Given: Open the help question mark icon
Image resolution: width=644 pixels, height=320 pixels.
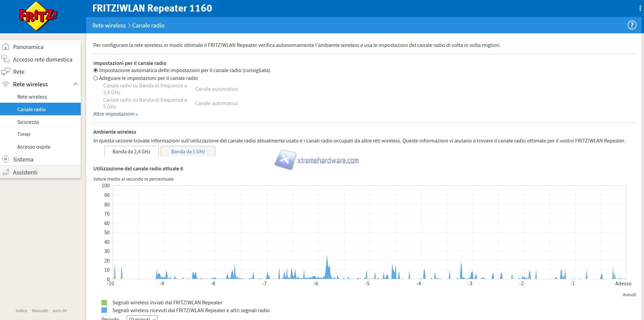Looking at the screenshot, I should coord(632,25).
